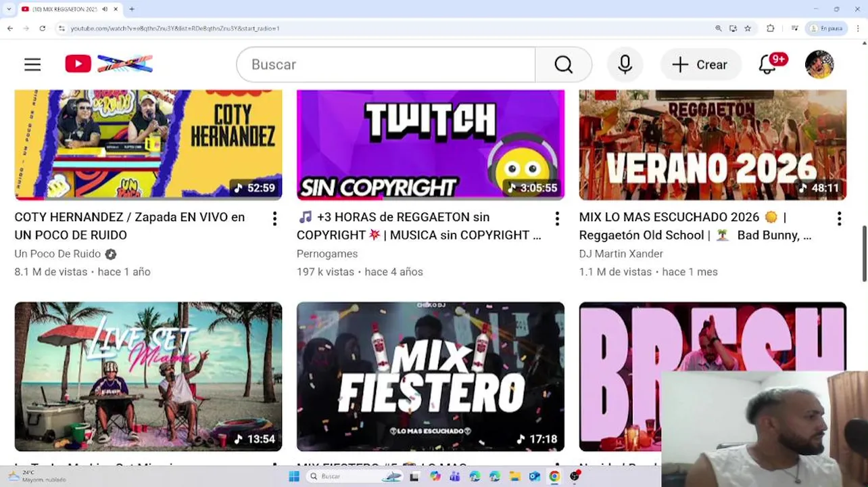Bookmark this page with the star
The width and height of the screenshot is (868, 487).
pyautogui.click(x=748, y=28)
